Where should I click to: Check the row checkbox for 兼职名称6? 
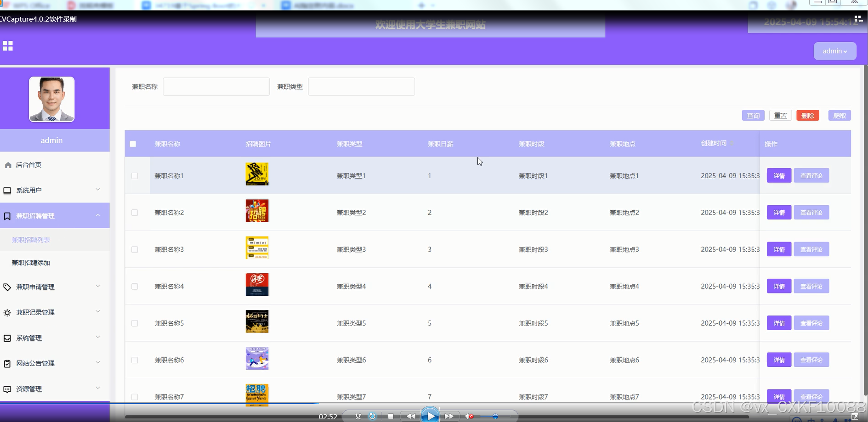135,360
